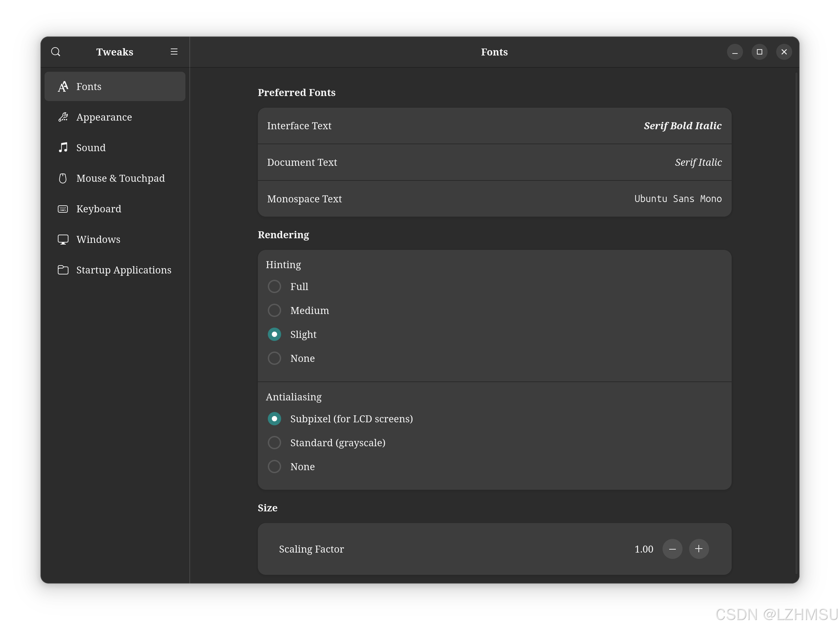
Task: Click the Keyboard icon in sidebar
Action: 63,209
